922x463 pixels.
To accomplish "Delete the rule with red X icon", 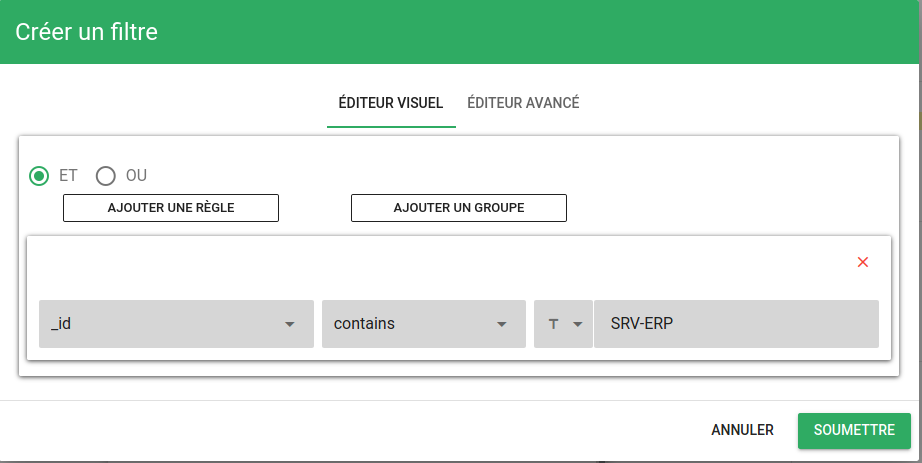I will tap(863, 262).
